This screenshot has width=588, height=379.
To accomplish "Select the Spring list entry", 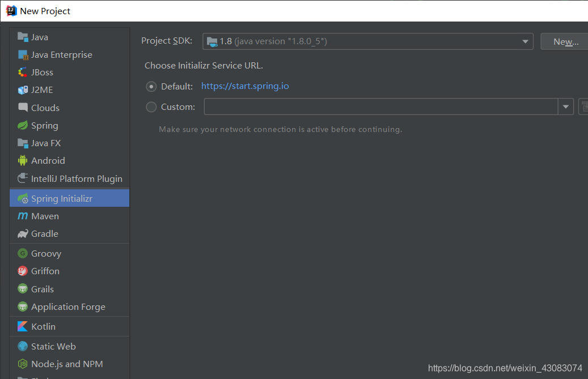I will pos(70,125).
